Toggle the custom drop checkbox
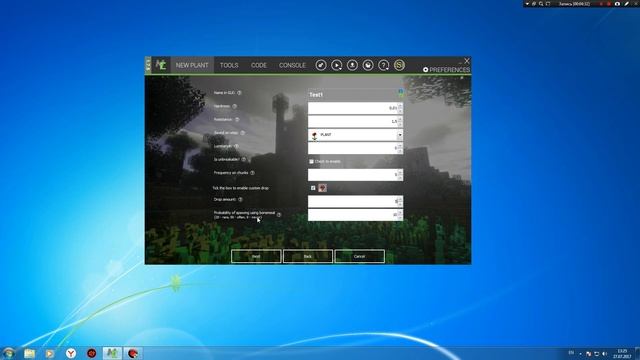Viewport: 640px width, 360px height. coord(313,188)
